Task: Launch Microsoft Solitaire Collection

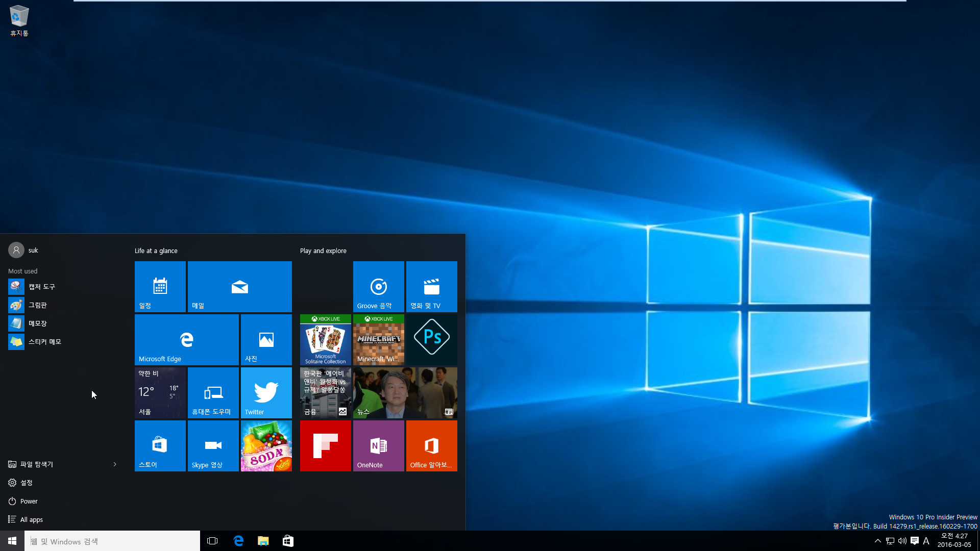Action: (x=325, y=339)
